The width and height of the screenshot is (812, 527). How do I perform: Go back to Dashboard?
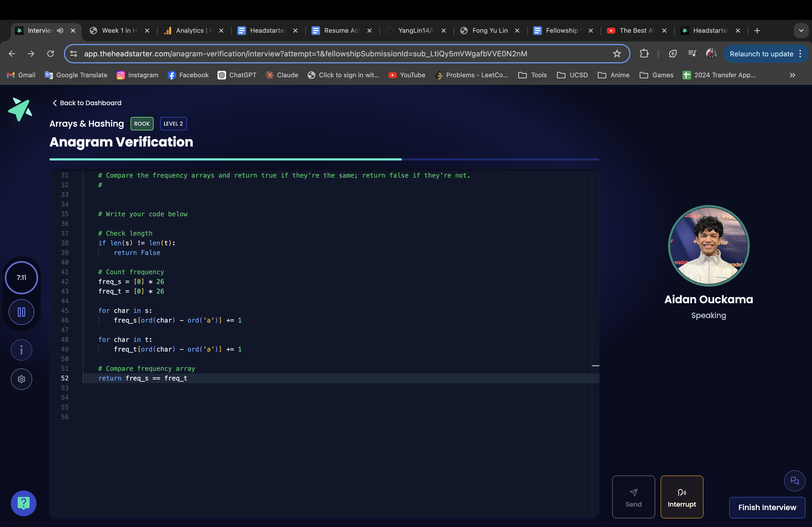pos(87,103)
